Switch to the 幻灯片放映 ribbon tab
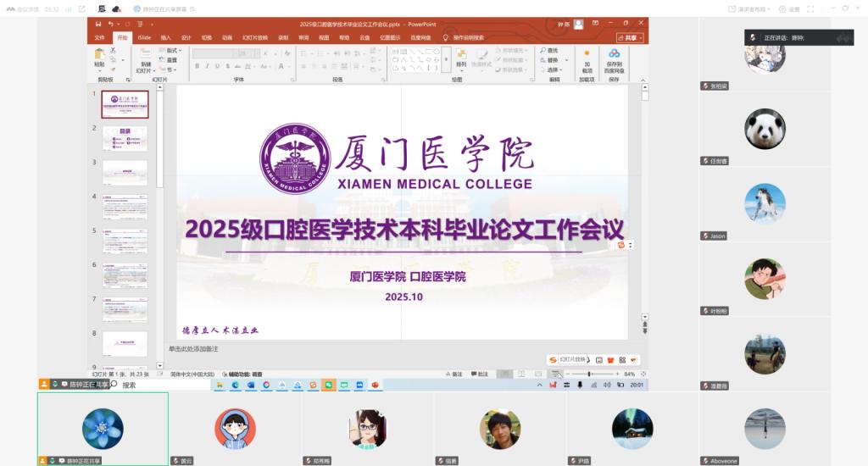 (255, 37)
